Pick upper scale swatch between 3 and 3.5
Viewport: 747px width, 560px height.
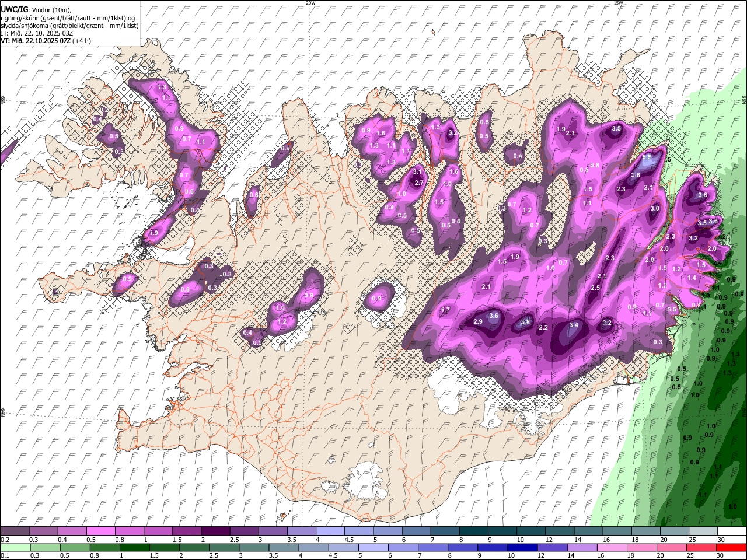(x=273, y=531)
